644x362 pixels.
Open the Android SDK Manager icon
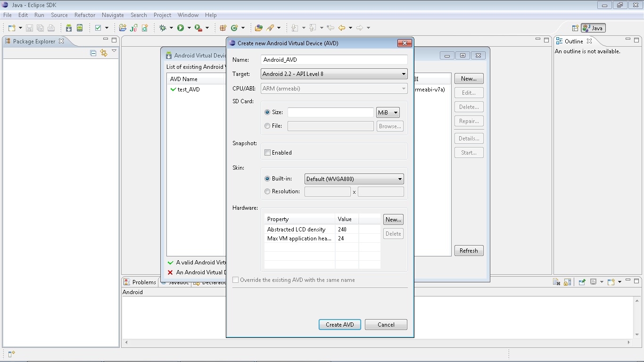(x=69, y=28)
